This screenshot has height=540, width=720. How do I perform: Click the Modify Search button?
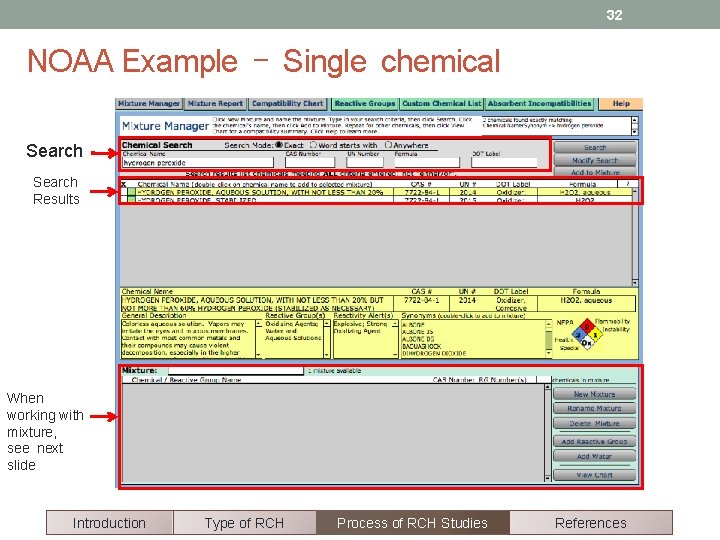595,160
